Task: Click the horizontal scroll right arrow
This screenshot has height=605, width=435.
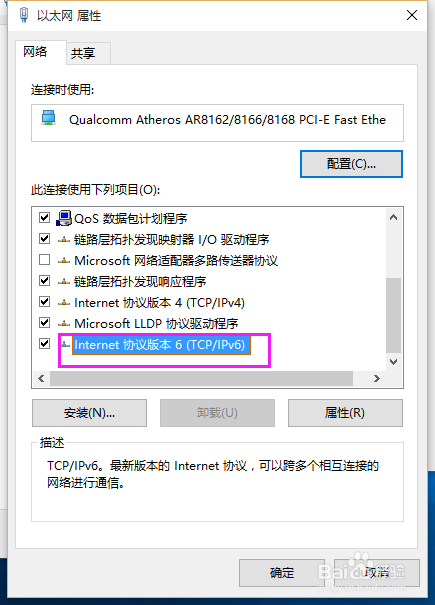Action: point(377,379)
